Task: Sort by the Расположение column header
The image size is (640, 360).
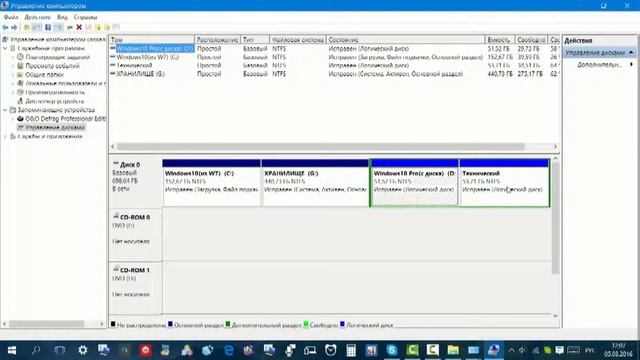Action: click(x=218, y=40)
